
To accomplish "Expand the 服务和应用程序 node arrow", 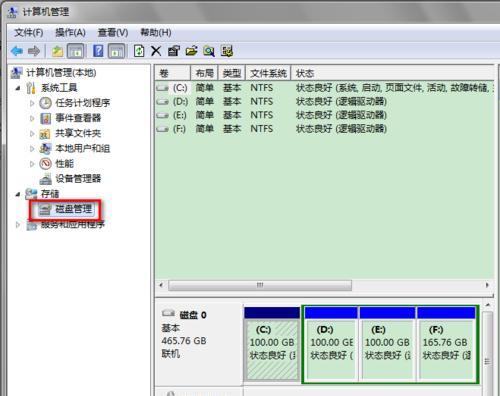I will (x=18, y=225).
